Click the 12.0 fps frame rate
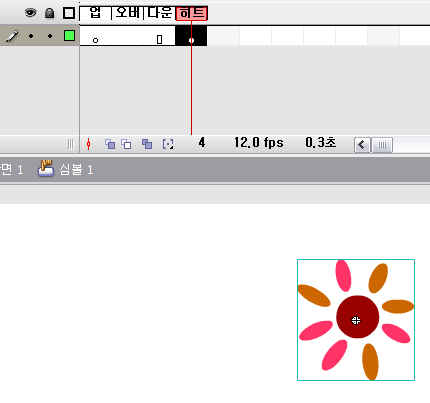Image resolution: width=430 pixels, height=403 pixels. point(259,143)
